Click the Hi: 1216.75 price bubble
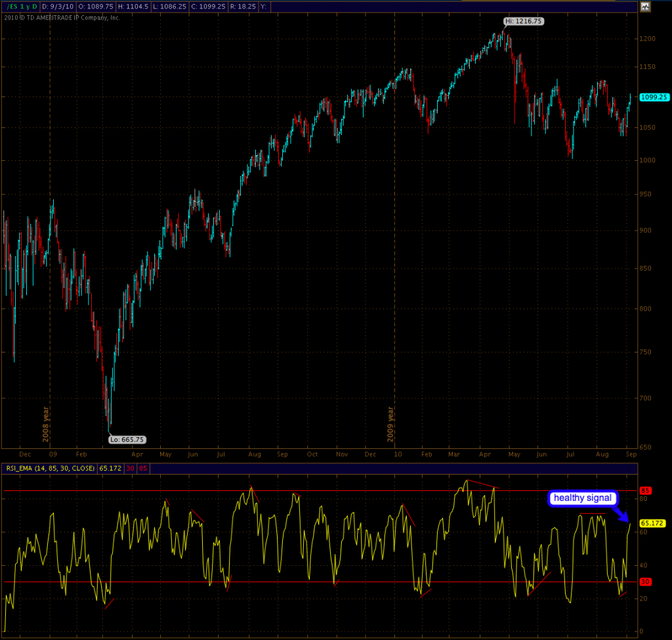This screenshot has width=672, height=640. 524,22
